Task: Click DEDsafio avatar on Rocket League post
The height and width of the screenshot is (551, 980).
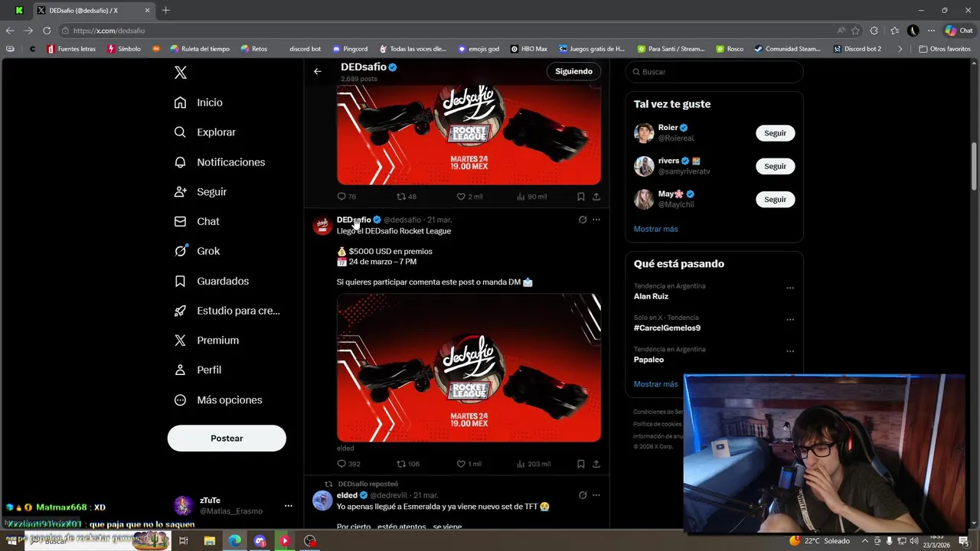Action: click(x=322, y=226)
